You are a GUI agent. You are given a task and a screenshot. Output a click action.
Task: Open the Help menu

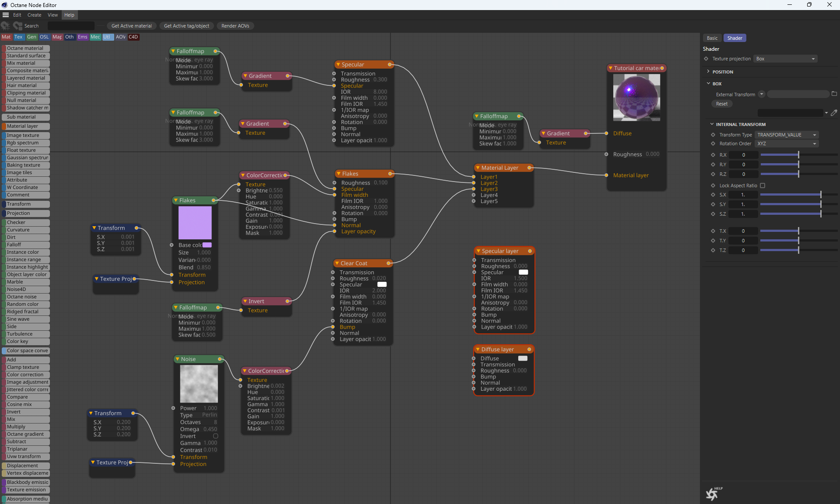click(x=69, y=15)
